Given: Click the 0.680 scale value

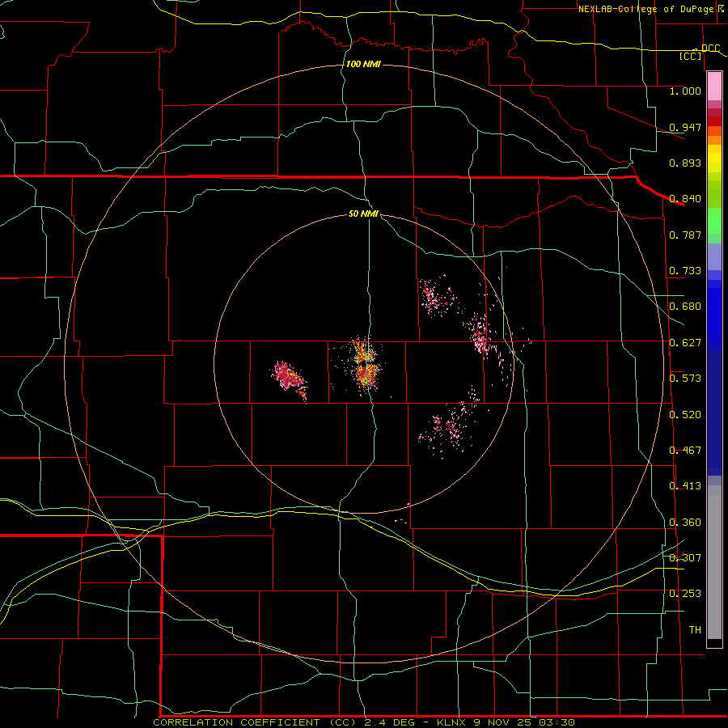Looking at the screenshot, I should tap(685, 307).
